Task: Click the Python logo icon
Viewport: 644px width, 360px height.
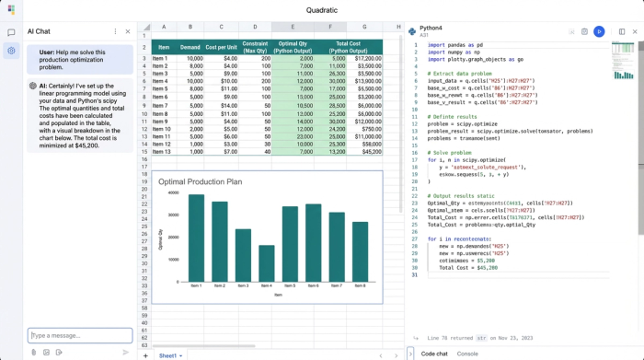Action: pyautogui.click(x=412, y=31)
